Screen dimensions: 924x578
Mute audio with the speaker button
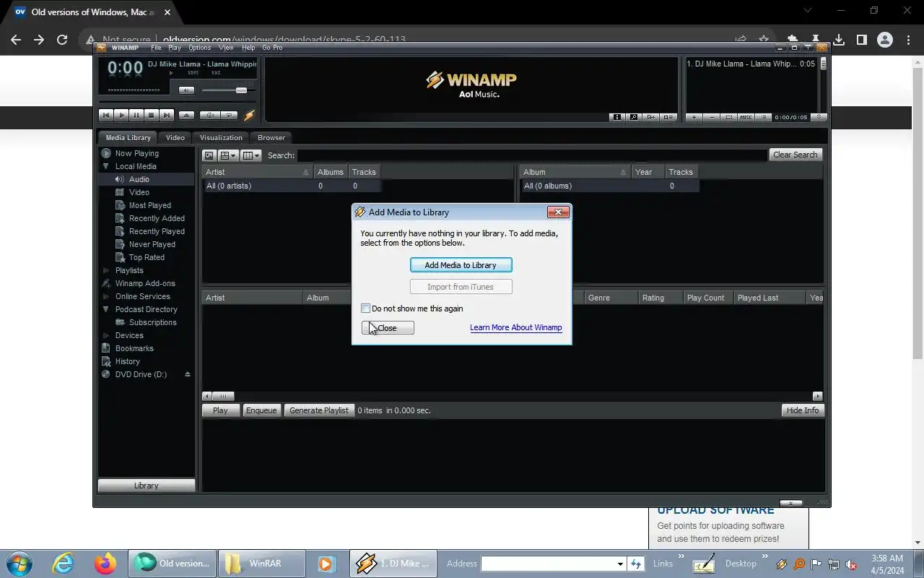point(186,90)
